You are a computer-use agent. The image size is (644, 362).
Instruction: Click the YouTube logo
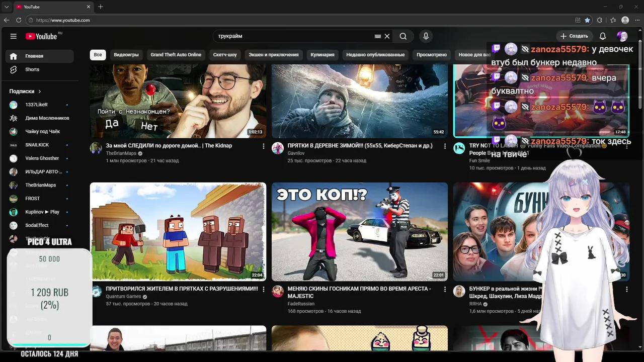41,36
